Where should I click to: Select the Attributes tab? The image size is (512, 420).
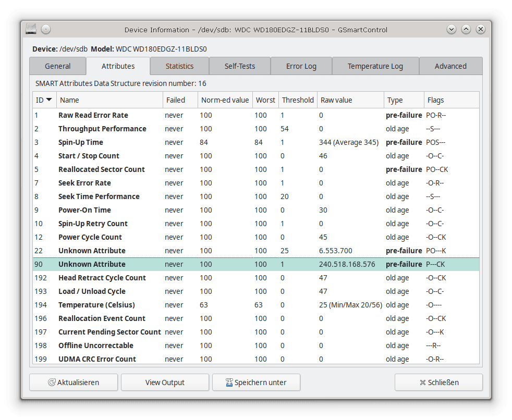click(118, 66)
